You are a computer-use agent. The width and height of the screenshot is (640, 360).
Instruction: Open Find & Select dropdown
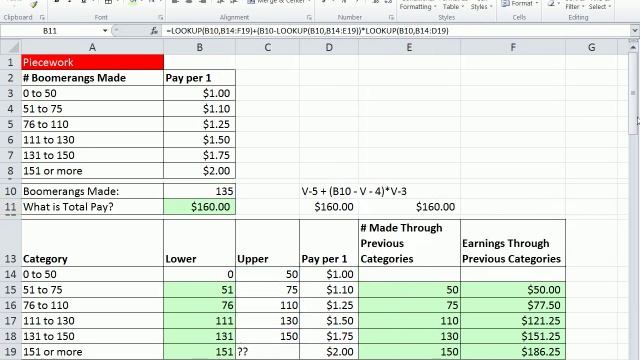pyautogui.click(x=600, y=6)
